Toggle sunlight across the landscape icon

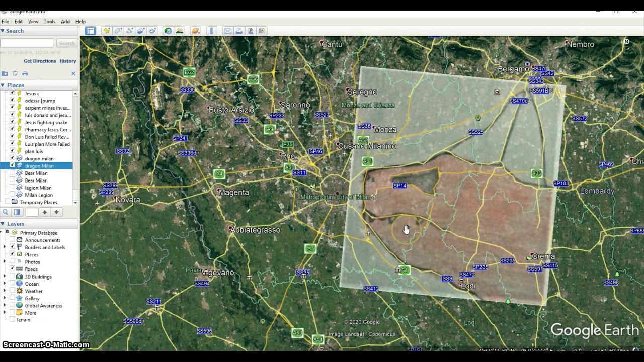(180, 31)
